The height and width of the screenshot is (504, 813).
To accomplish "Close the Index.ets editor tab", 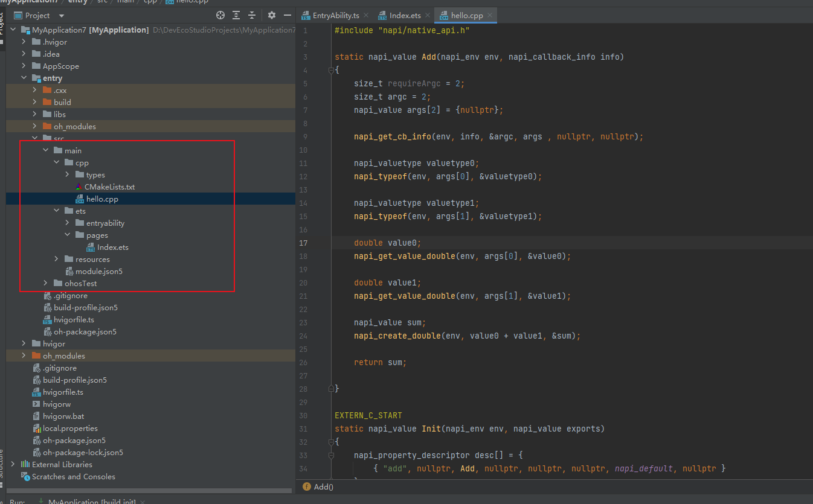I will (428, 15).
